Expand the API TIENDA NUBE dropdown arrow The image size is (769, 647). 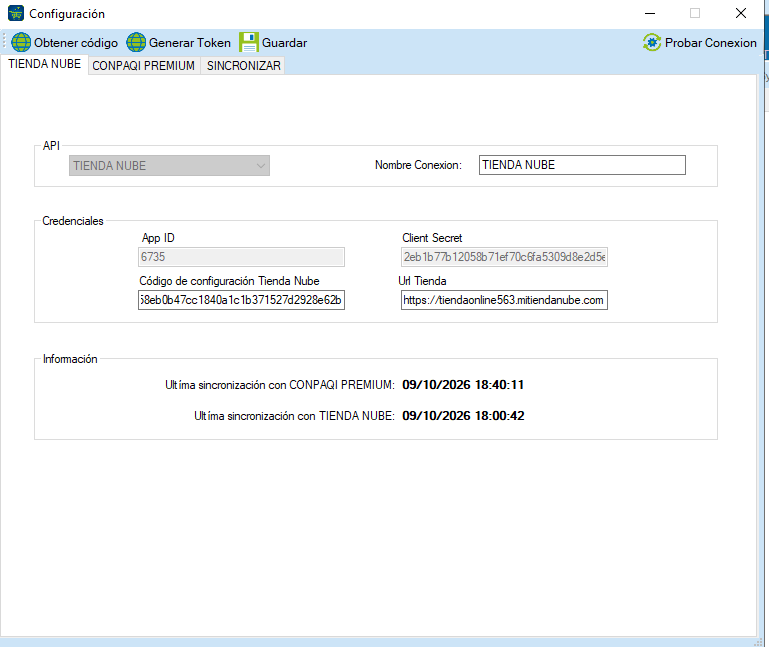point(261,166)
